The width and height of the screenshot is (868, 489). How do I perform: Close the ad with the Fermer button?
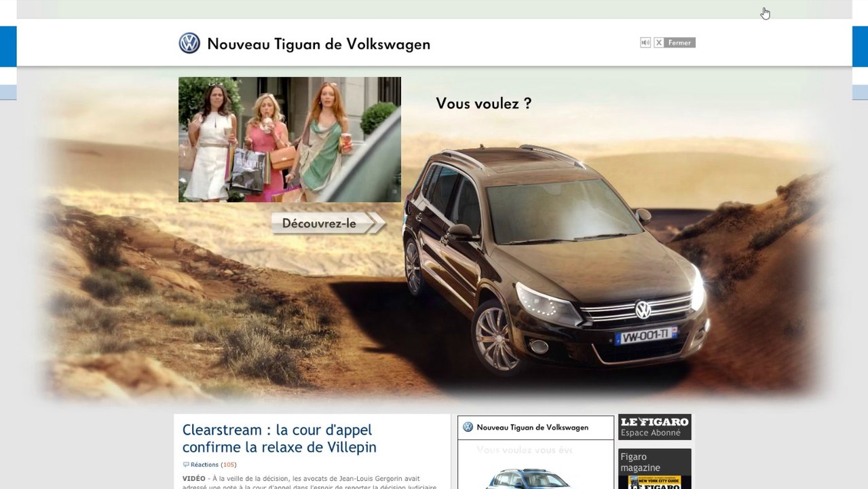(x=675, y=43)
